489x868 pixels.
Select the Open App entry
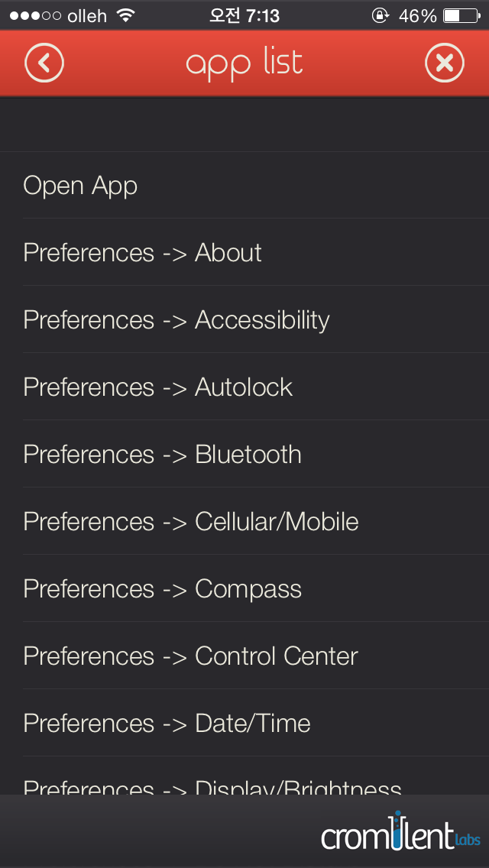[x=244, y=186]
